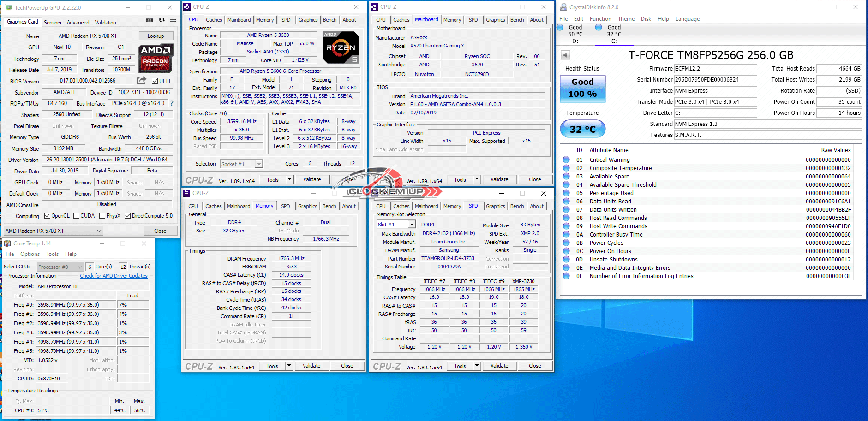Click the previous disk arrow in CrystalDiskInfo
The width and height of the screenshot is (868, 421).
tap(565, 55)
